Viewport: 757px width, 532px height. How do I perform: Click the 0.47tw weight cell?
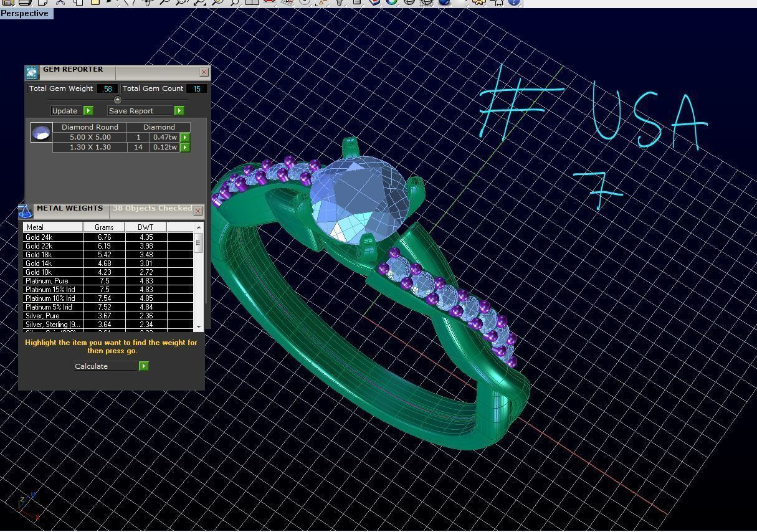[164, 137]
